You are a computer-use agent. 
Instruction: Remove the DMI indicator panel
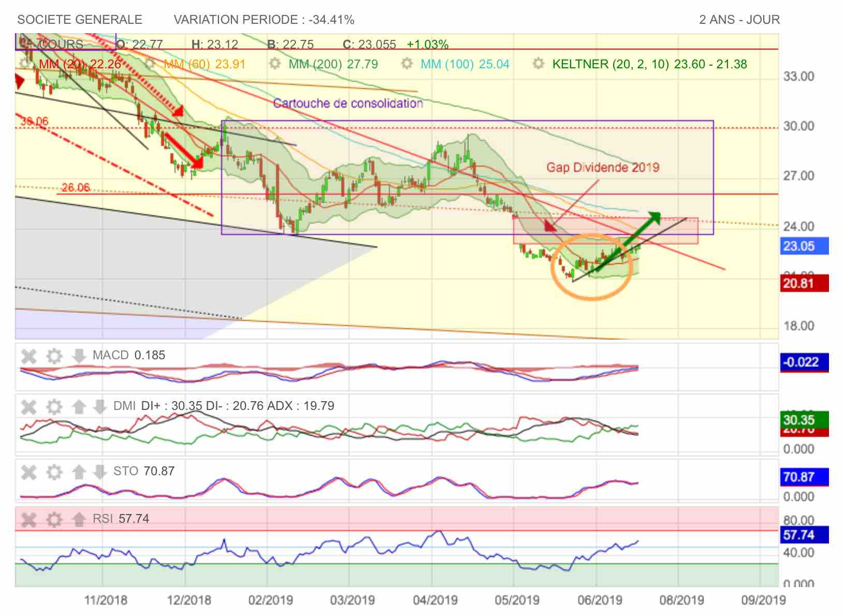point(29,407)
